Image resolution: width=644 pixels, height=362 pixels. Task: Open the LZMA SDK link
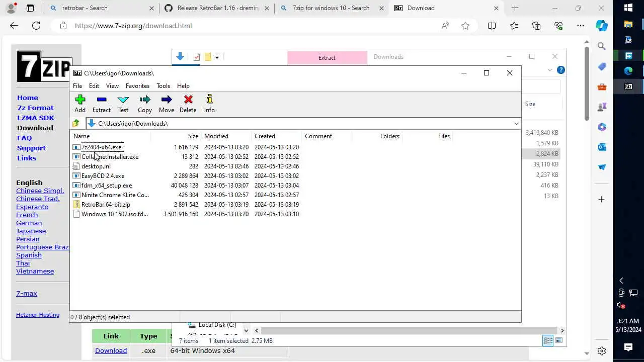(x=36, y=118)
